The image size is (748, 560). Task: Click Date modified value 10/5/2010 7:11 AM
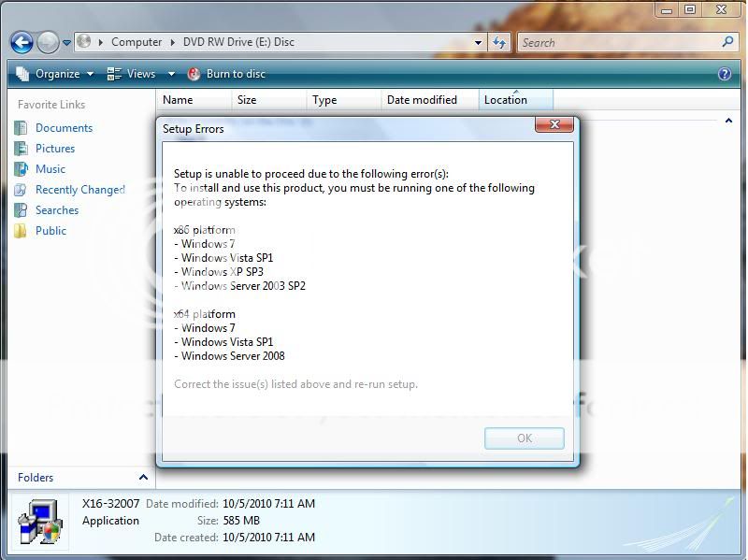(268, 503)
